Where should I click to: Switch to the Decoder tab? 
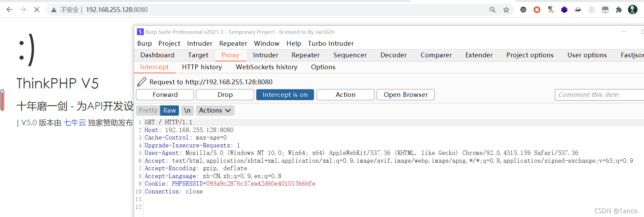393,55
